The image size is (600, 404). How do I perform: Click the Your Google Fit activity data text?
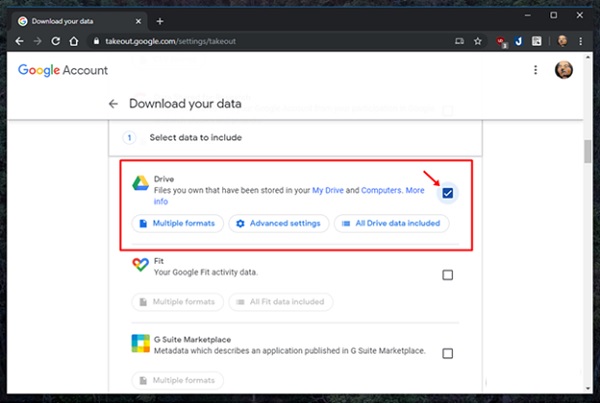click(x=206, y=272)
